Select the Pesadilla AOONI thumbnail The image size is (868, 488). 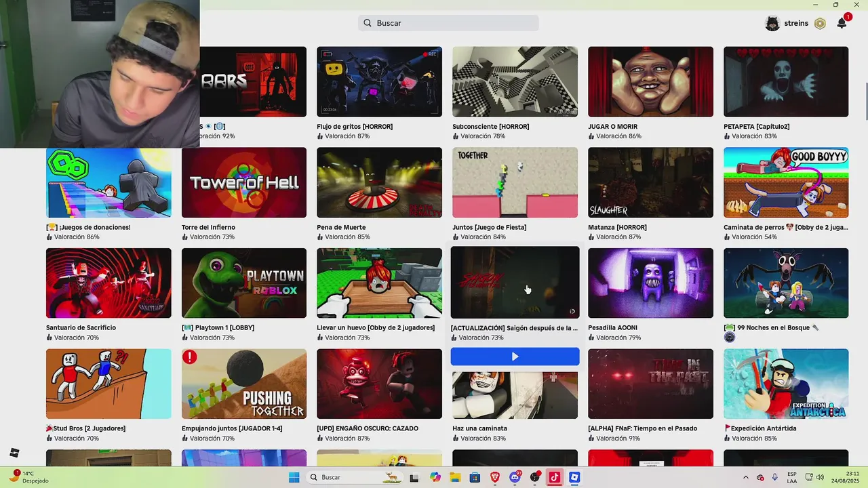pos(650,283)
